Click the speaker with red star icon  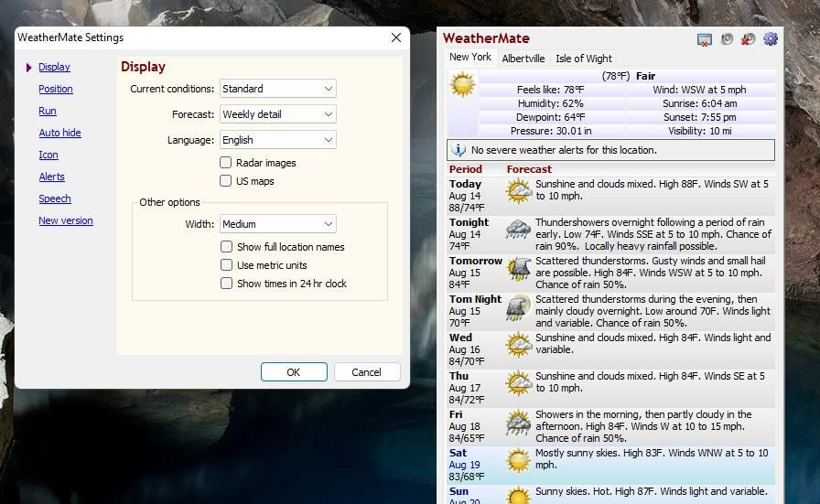pyautogui.click(x=749, y=39)
